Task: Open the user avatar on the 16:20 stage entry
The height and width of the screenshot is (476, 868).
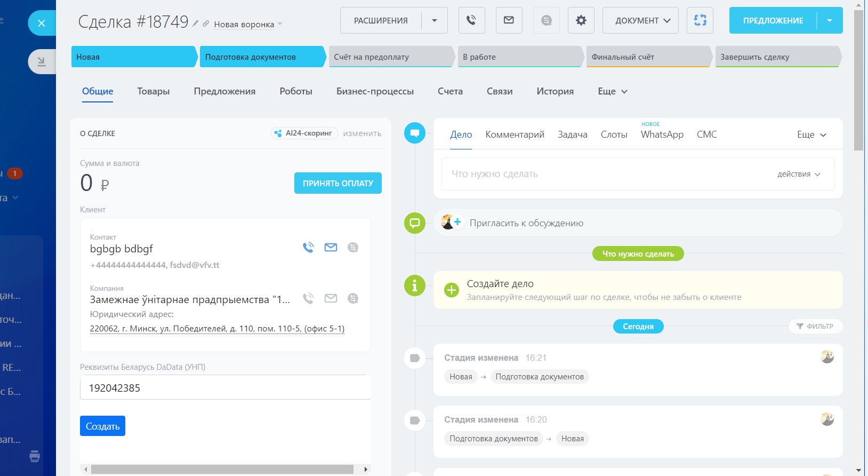Action: click(827, 419)
